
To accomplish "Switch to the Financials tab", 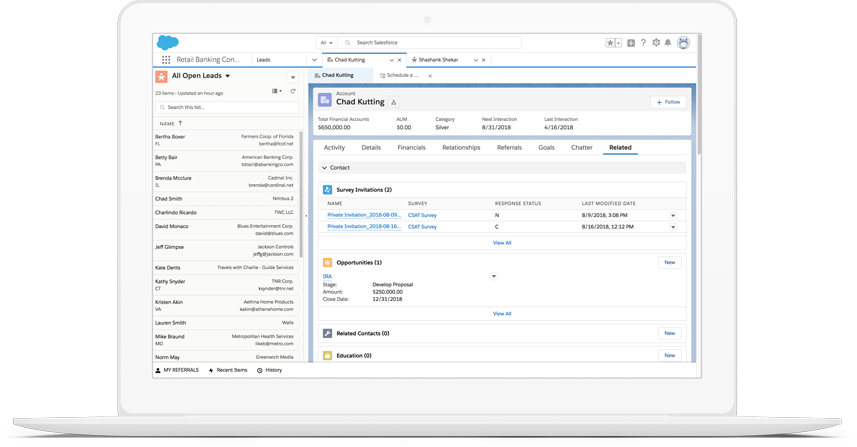I will [x=411, y=147].
